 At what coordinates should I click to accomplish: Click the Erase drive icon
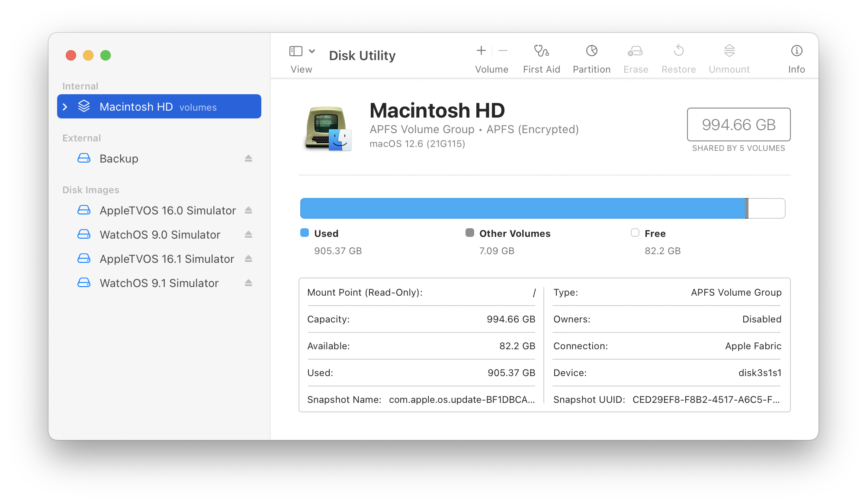(635, 51)
